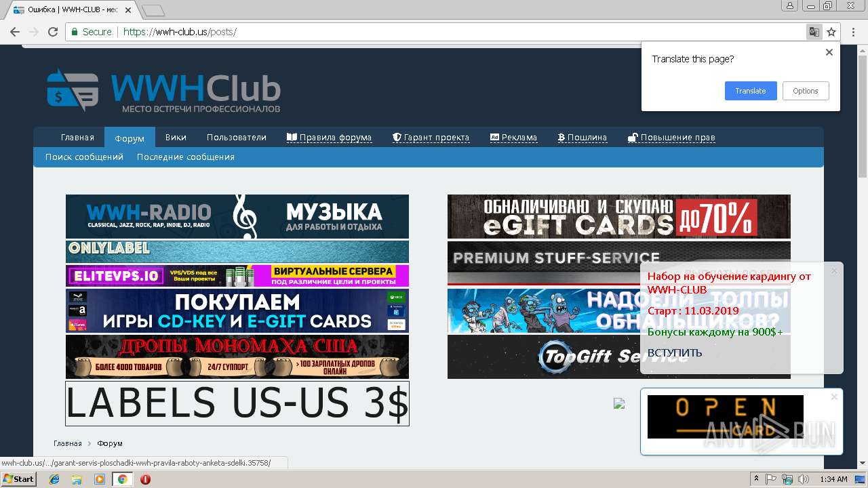868x488 pixels.
Task: Open Гарант проекта link
Action: [431, 137]
